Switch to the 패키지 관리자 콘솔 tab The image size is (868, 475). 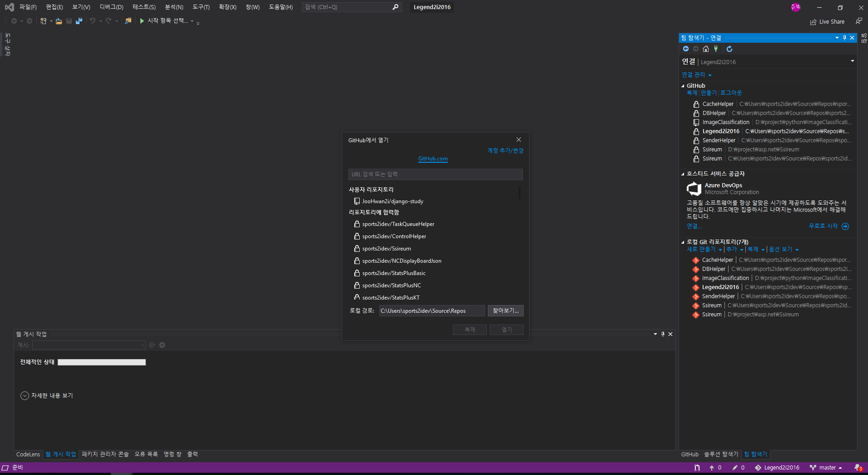pos(105,454)
